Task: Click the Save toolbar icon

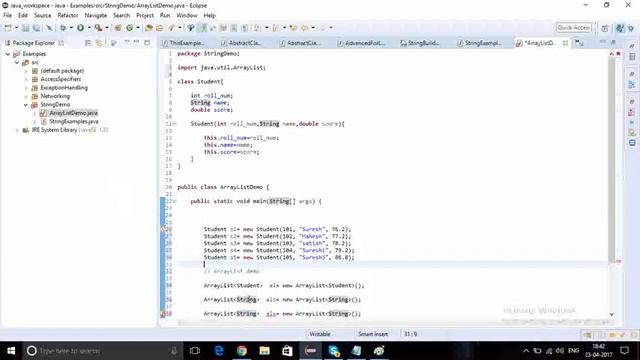Action: coord(25,28)
